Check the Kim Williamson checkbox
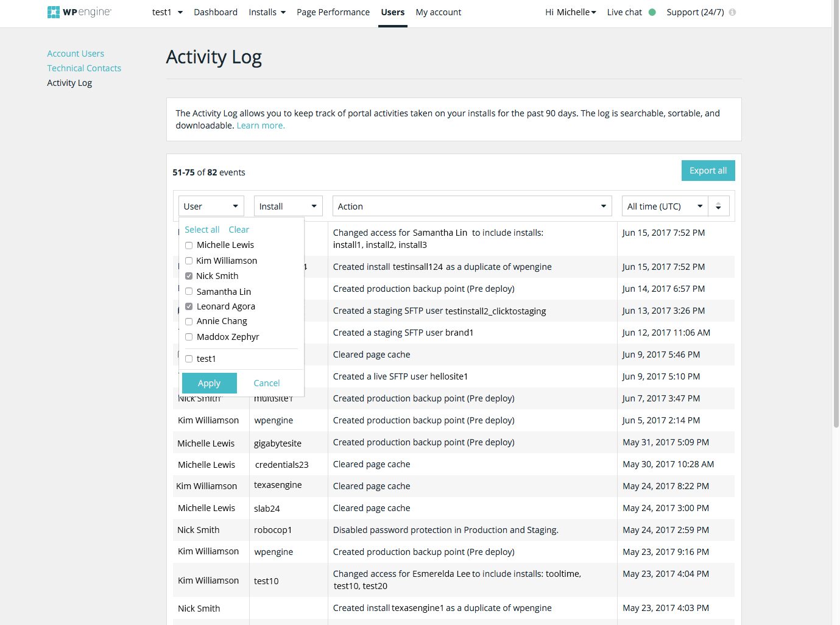The width and height of the screenshot is (840, 625). coord(189,261)
